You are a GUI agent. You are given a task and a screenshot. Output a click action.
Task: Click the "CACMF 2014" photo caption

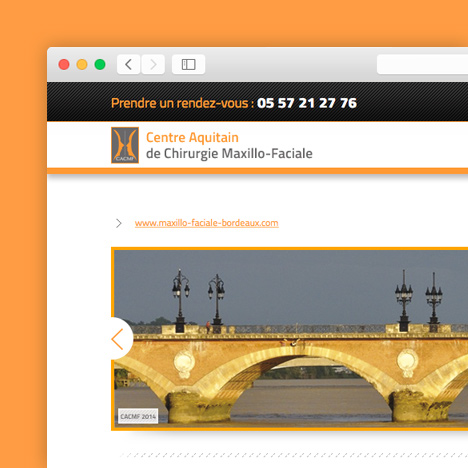(x=138, y=416)
